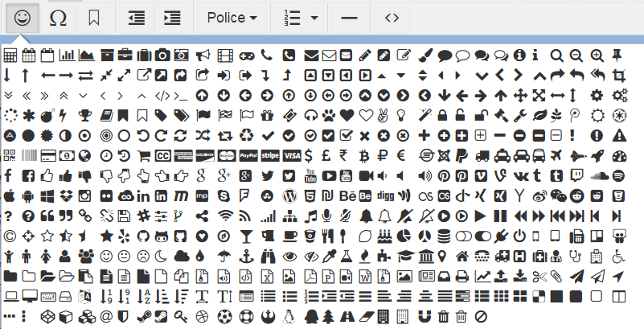
Task: Insert the megaphone bullhorn icon
Action: click(203, 55)
